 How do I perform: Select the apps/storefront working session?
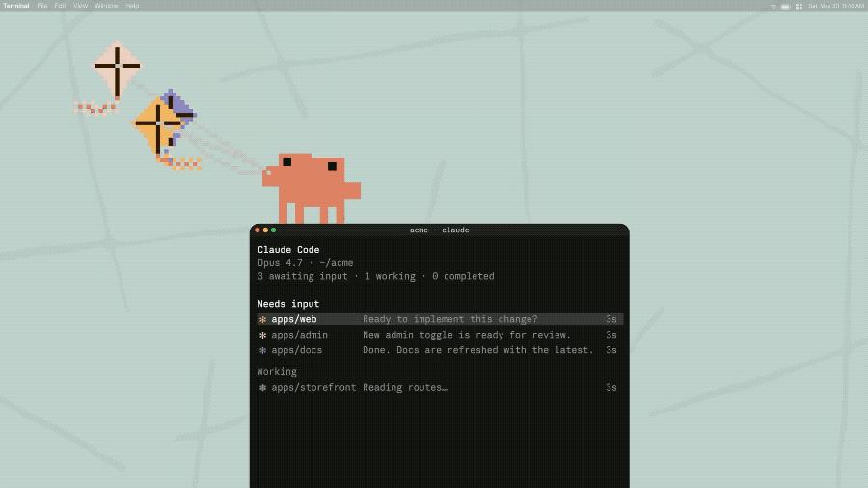pyautogui.click(x=440, y=388)
